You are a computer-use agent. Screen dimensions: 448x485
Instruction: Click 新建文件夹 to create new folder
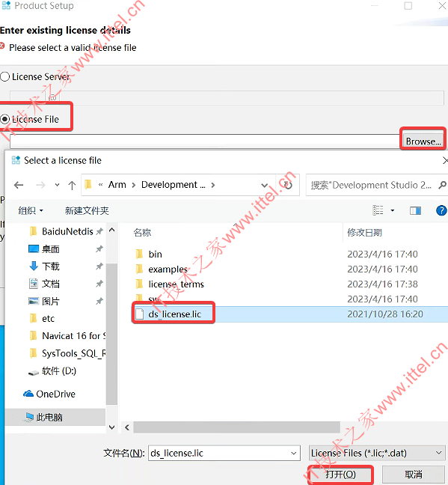[87, 210]
